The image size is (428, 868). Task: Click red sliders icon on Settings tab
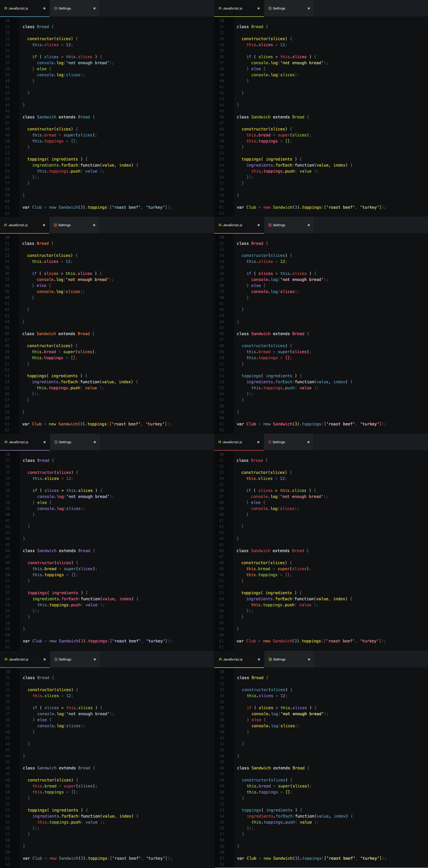[x=269, y=442]
